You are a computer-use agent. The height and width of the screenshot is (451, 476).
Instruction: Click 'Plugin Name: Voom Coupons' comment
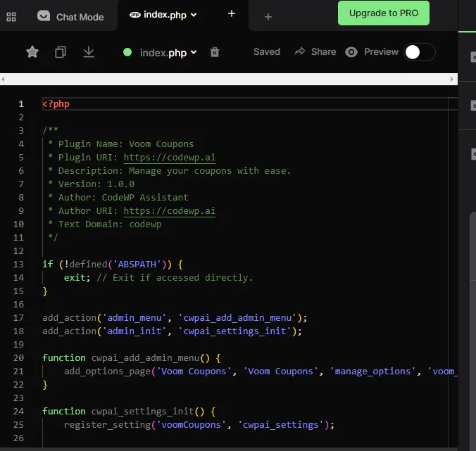pyautogui.click(x=126, y=144)
